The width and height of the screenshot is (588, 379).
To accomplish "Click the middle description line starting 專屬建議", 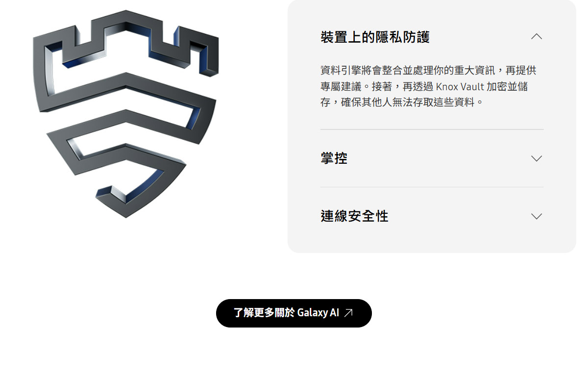I will (424, 86).
